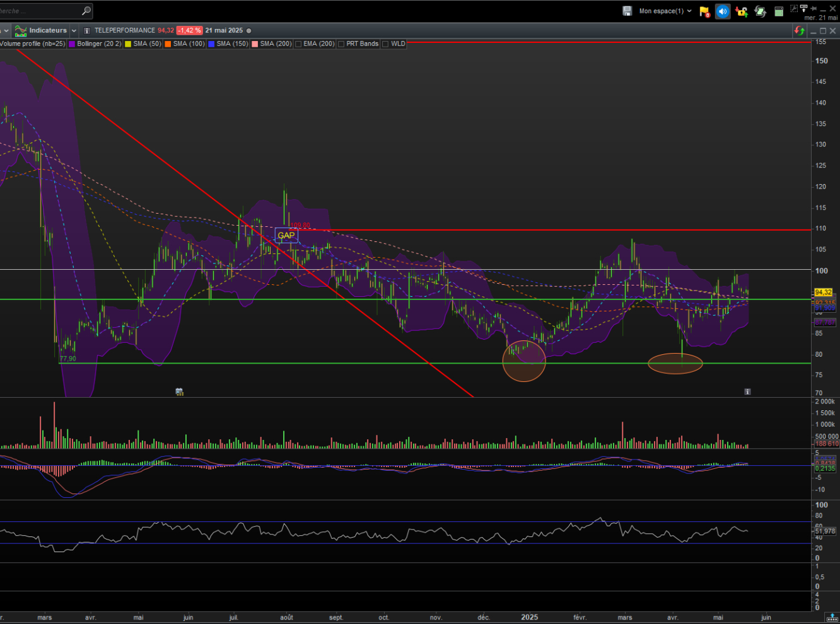The image size is (840, 624).
Task: Minimize the chart window
Action: coord(814,32)
